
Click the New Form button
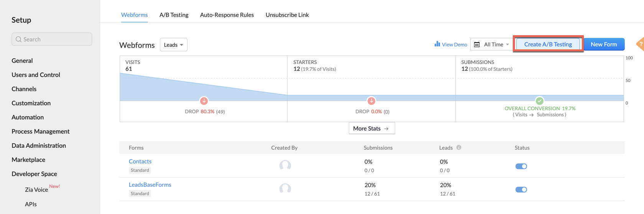point(603,44)
